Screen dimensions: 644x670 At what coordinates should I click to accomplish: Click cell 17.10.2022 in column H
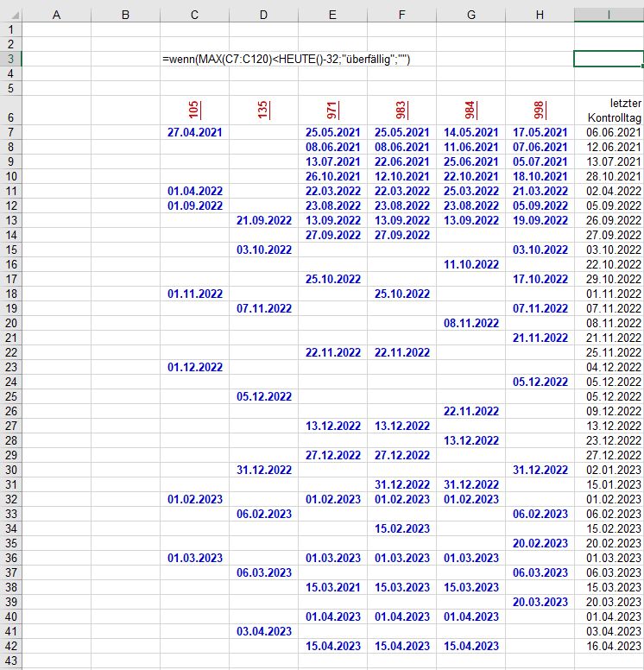pos(540,279)
